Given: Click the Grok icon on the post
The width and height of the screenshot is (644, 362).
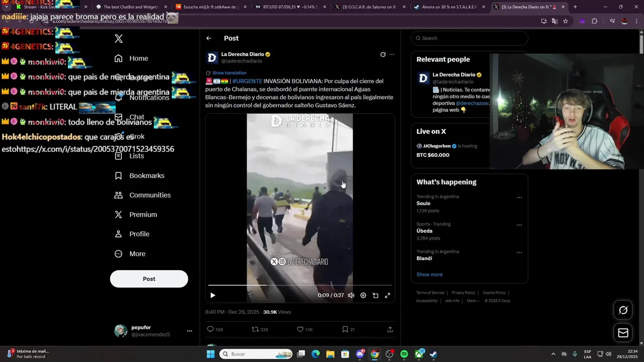Looking at the screenshot, I should click(x=383, y=54).
